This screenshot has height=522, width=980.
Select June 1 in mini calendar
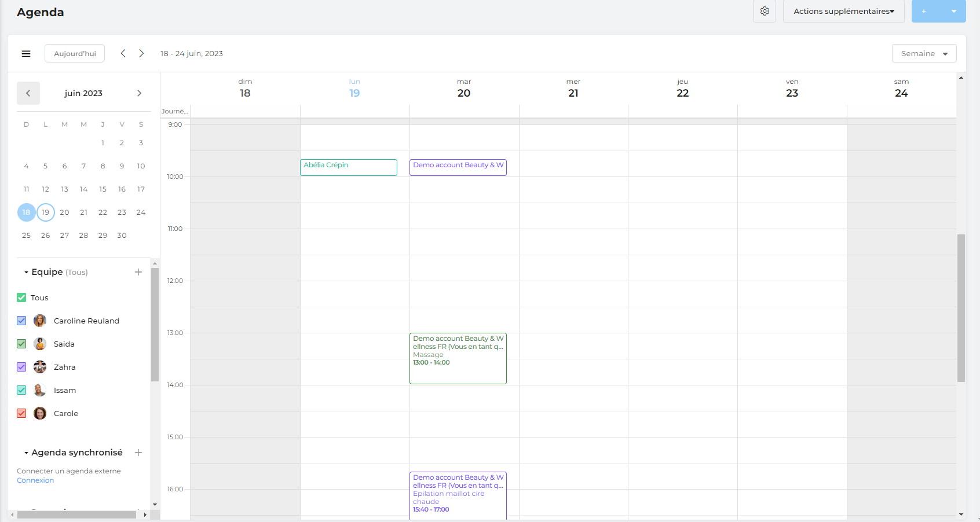(x=103, y=143)
